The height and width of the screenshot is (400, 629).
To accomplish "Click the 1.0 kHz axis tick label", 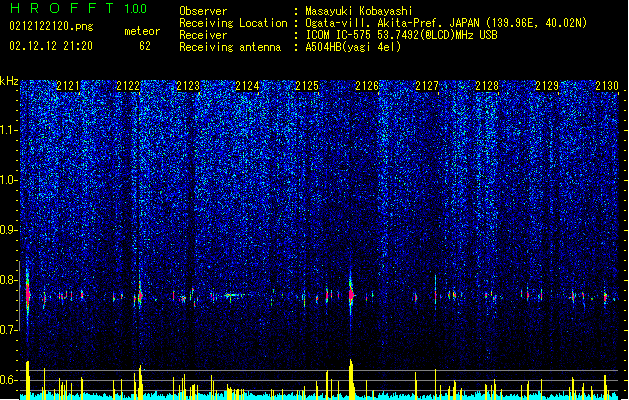I will click(x=9, y=180).
